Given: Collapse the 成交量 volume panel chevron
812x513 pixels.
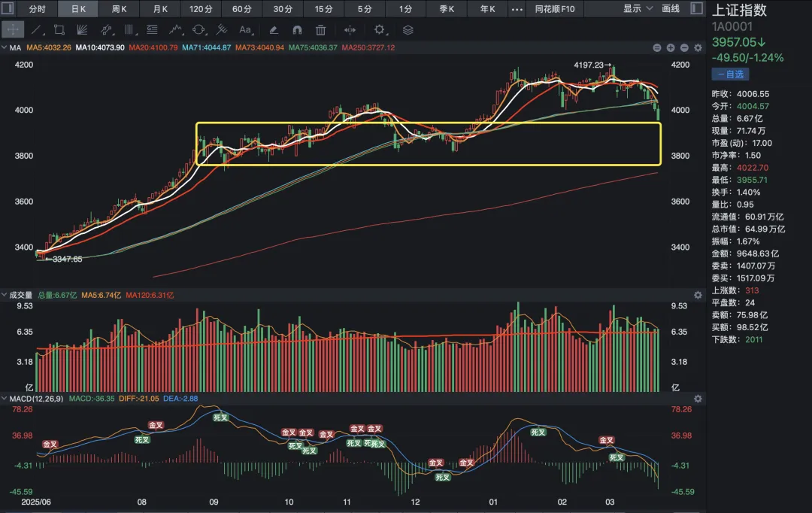Looking at the screenshot, I should 5,295.
